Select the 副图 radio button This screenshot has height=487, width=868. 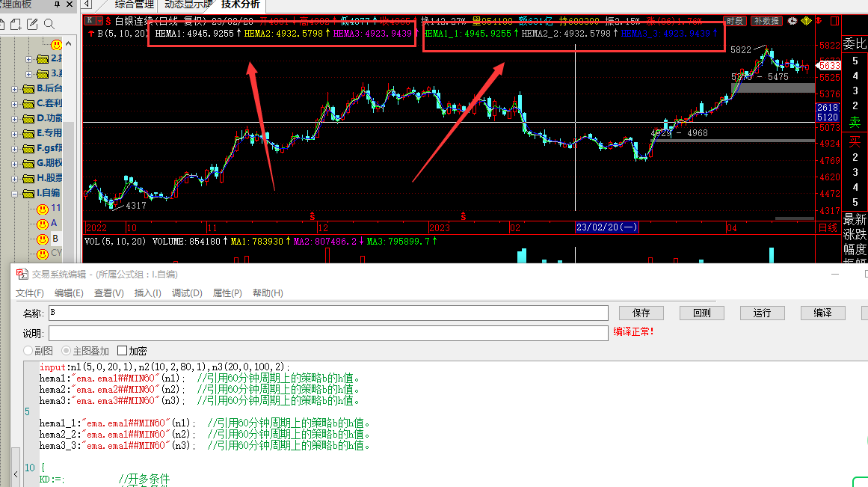point(28,351)
